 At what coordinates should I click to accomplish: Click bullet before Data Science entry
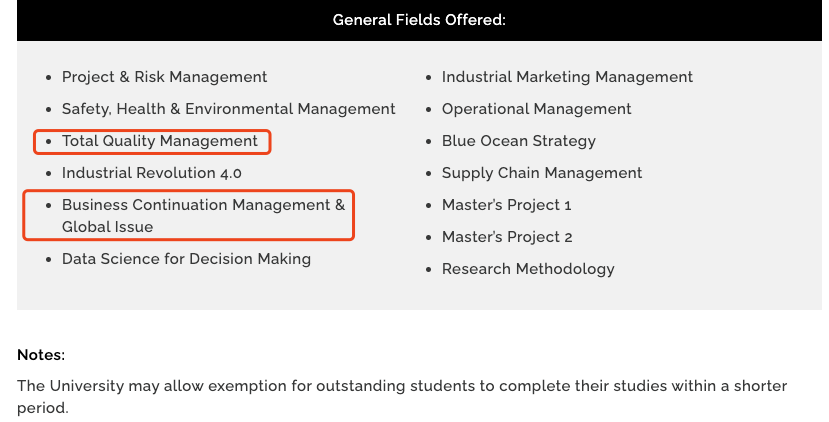(x=49, y=260)
